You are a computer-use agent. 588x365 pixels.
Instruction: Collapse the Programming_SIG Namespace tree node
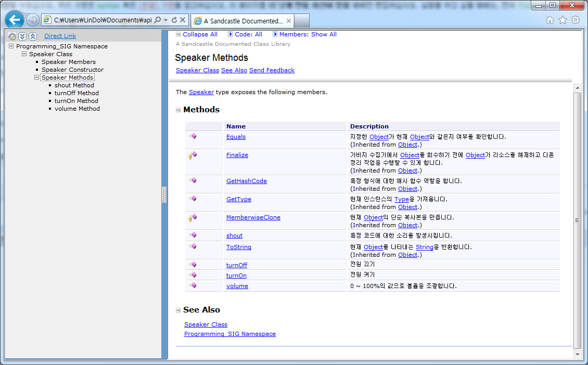pyautogui.click(x=11, y=46)
